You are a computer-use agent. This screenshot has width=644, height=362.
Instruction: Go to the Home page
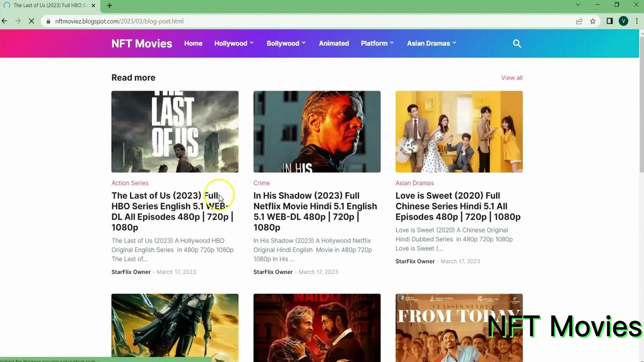(193, 43)
